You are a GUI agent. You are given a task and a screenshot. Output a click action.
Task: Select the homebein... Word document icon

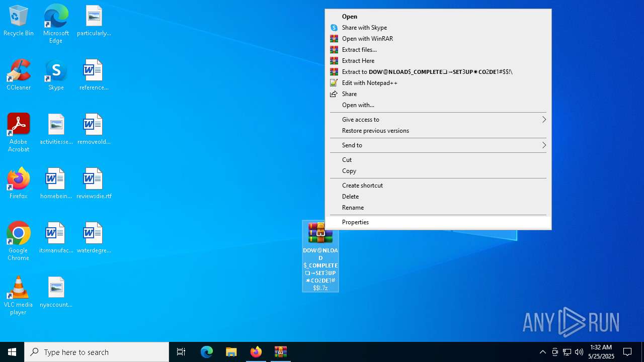56,184
